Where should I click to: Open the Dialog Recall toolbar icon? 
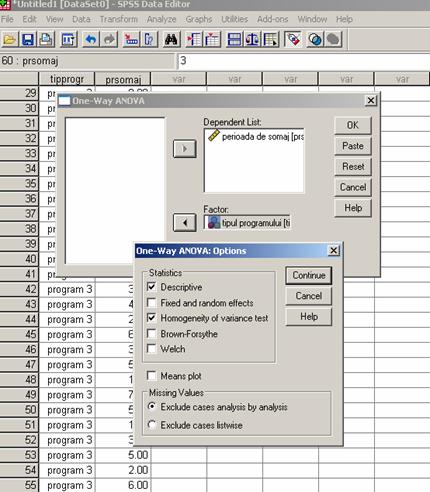(69, 40)
